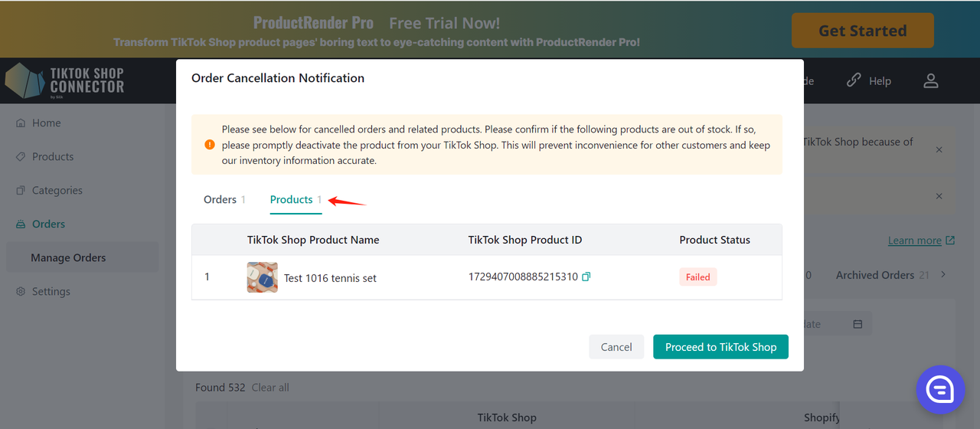The image size is (980, 429).
Task: Dismiss the second notification banner
Action: [x=939, y=196]
